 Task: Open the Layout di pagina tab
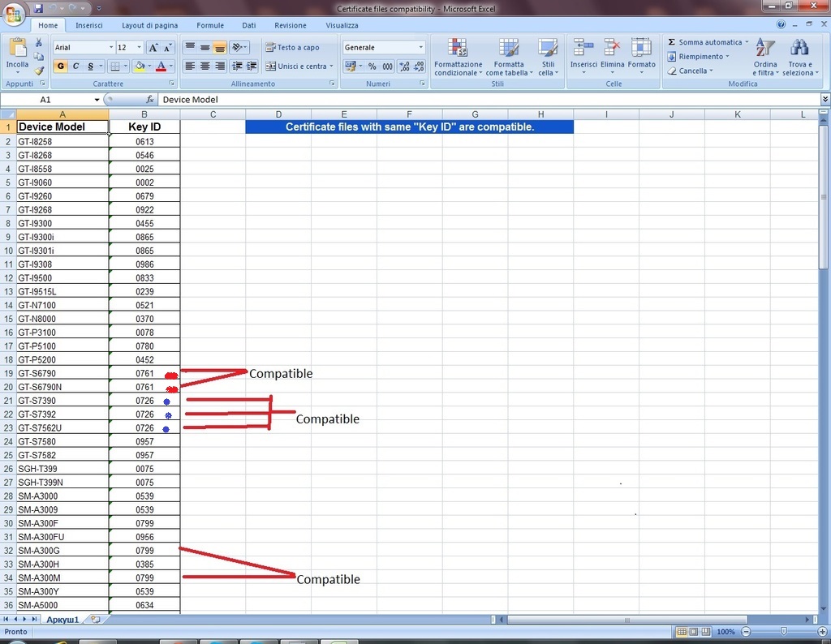(149, 25)
